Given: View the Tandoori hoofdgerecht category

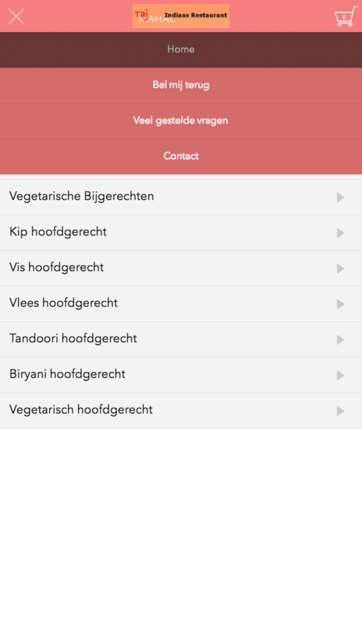Looking at the screenshot, I should (73, 338).
